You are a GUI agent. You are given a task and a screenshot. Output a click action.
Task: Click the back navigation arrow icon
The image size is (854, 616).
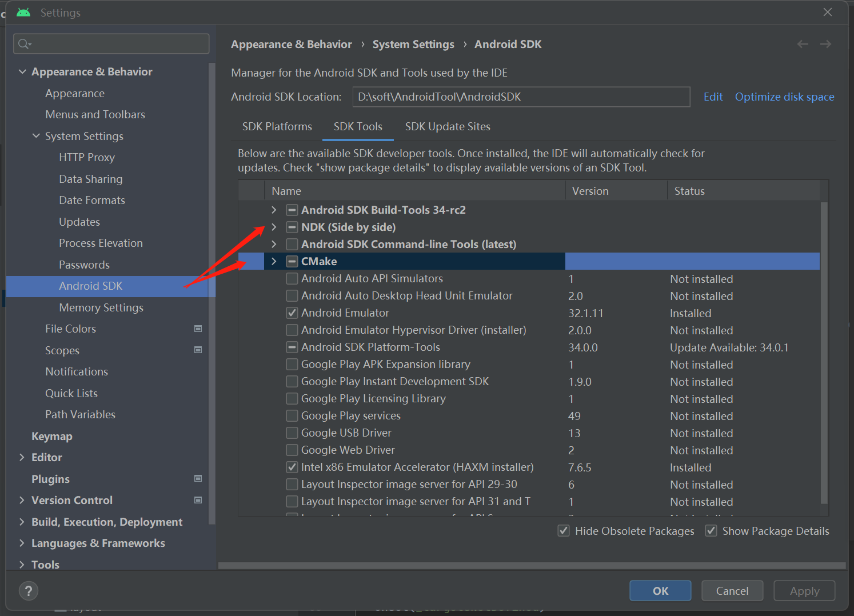tap(803, 44)
